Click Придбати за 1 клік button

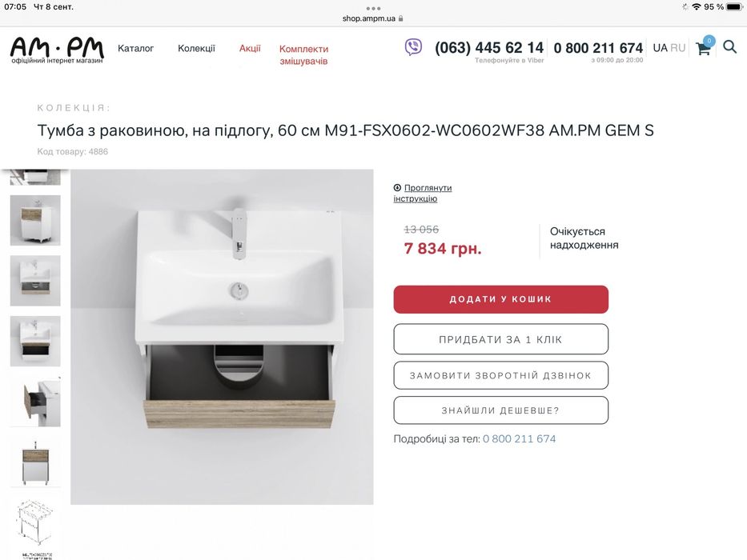500,339
